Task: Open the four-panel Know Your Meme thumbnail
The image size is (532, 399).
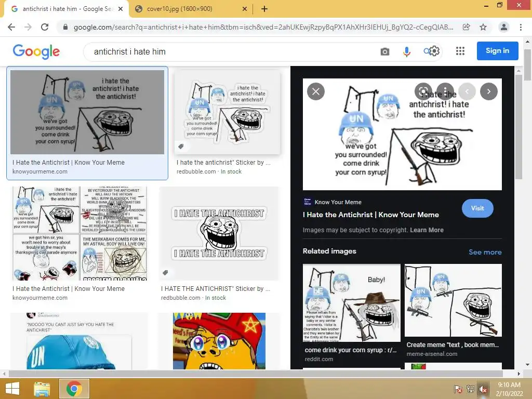Action: pyautogui.click(x=80, y=233)
